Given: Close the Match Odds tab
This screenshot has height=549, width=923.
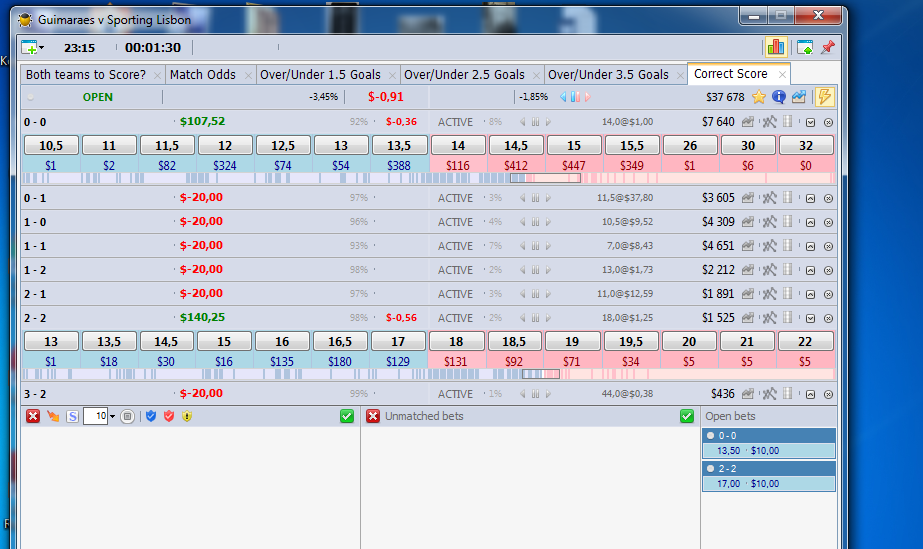Looking at the screenshot, I should coord(248,75).
